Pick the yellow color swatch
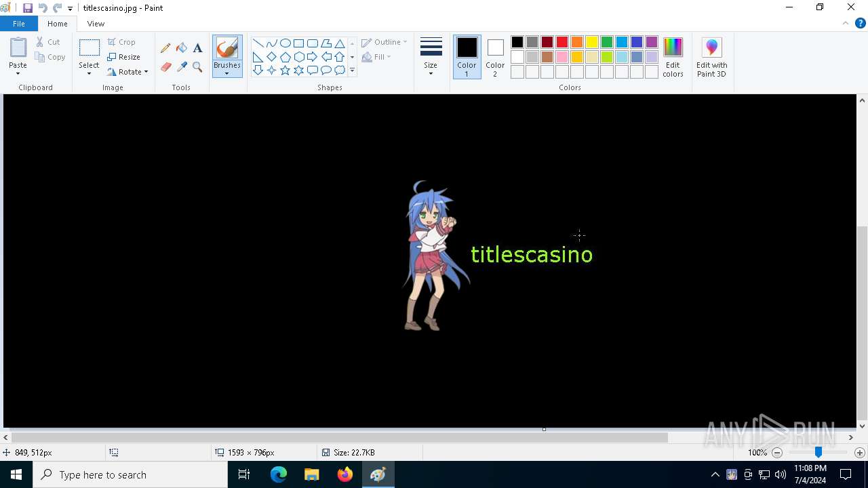The image size is (868, 488). tap(592, 42)
